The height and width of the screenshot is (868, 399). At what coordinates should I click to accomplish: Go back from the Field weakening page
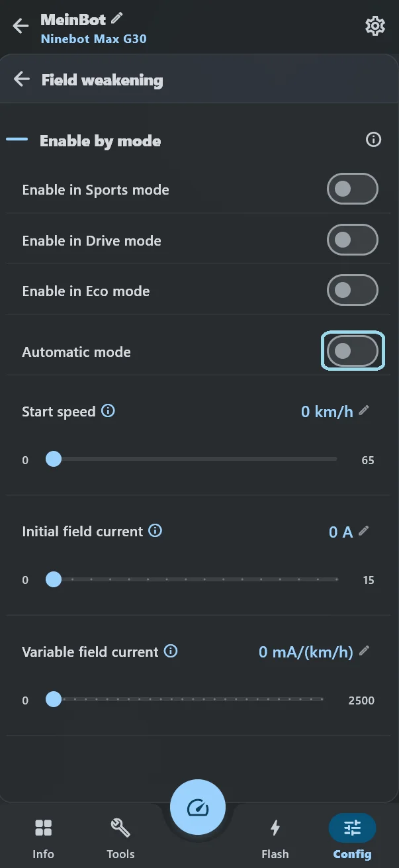coord(22,79)
